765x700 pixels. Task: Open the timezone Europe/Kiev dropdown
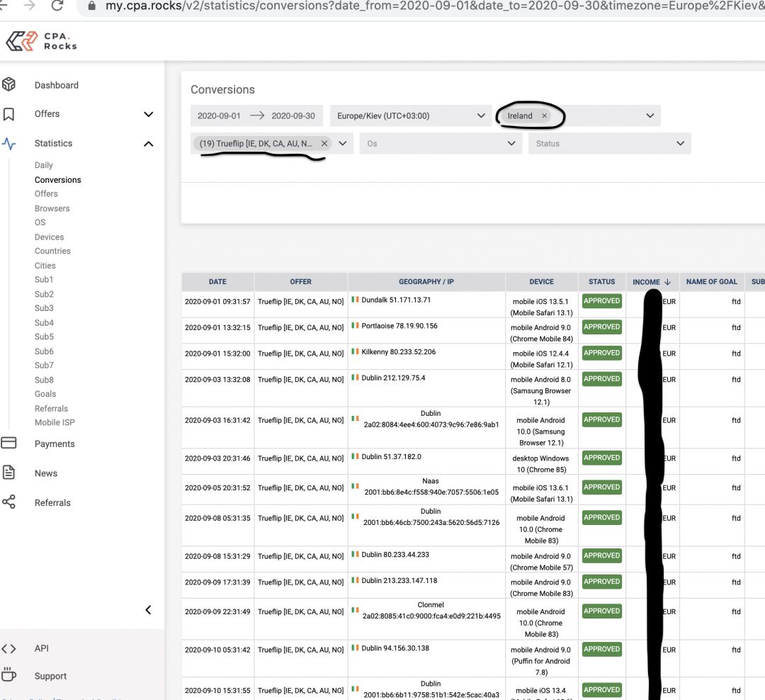pyautogui.click(x=409, y=116)
